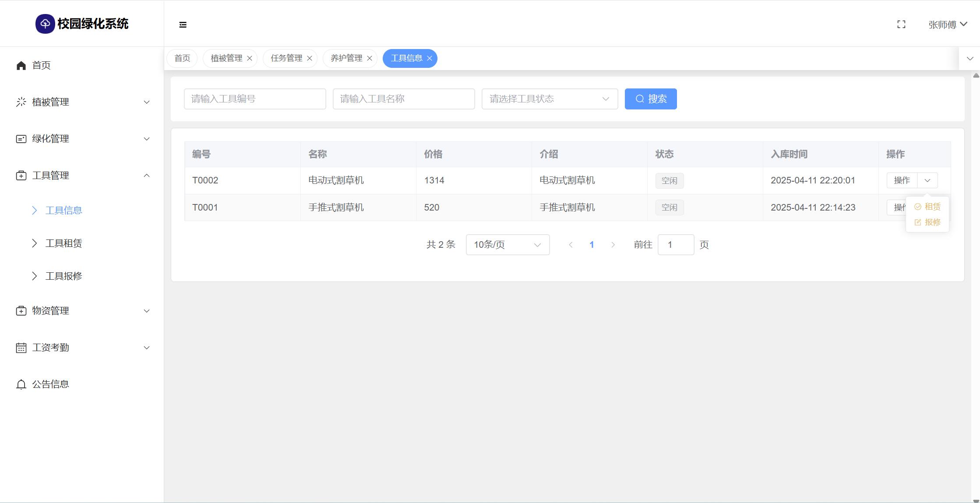The width and height of the screenshot is (980, 503).
Task: Open the tool status select dropdown
Action: tap(550, 99)
